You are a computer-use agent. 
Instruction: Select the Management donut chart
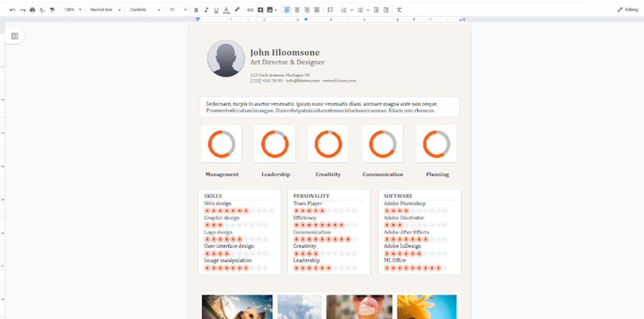click(221, 144)
